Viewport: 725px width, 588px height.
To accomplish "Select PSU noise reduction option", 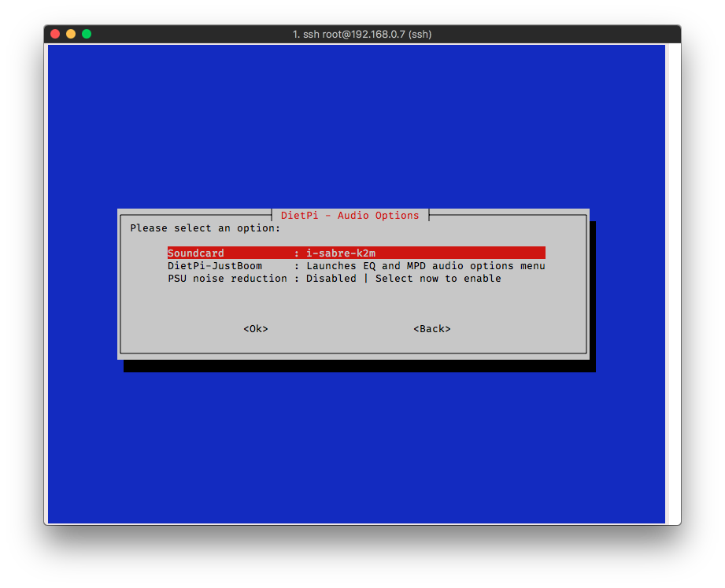I will [x=335, y=279].
